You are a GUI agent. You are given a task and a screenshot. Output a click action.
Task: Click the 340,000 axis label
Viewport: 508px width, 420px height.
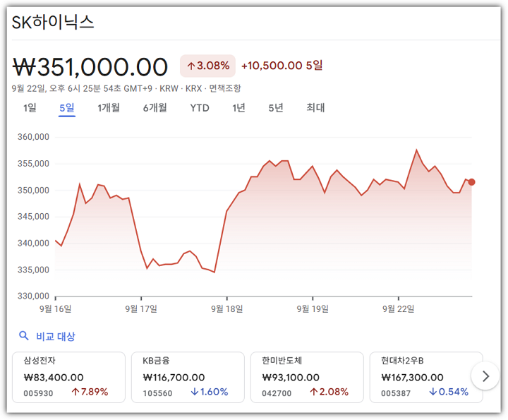pyautogui.click(x=33, y=243)
